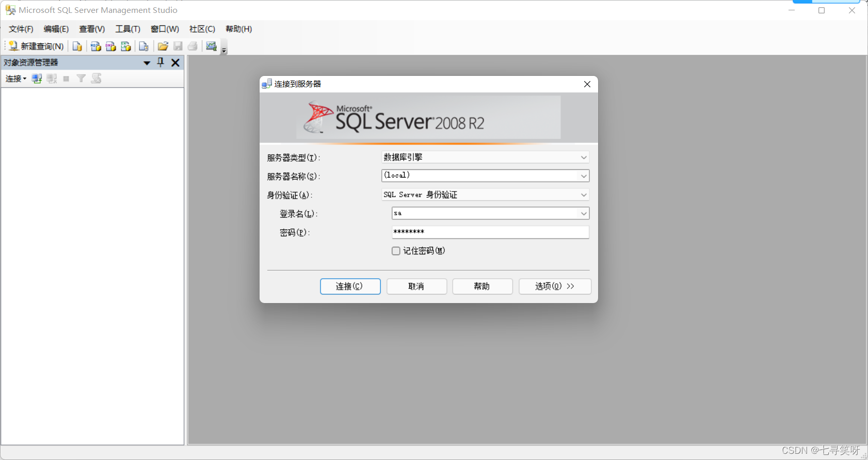Click the 连接(C) button

(350, 287)
